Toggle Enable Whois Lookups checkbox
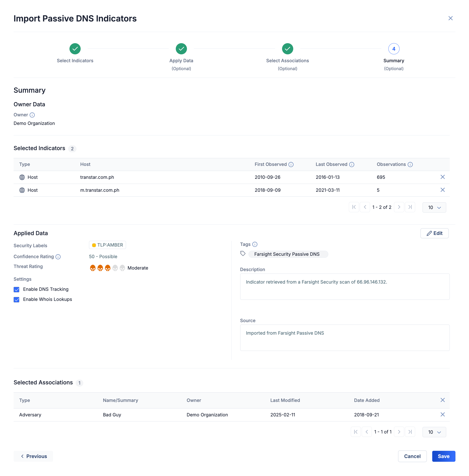Screen dimensions: 469x476 (x=16, y=299)
